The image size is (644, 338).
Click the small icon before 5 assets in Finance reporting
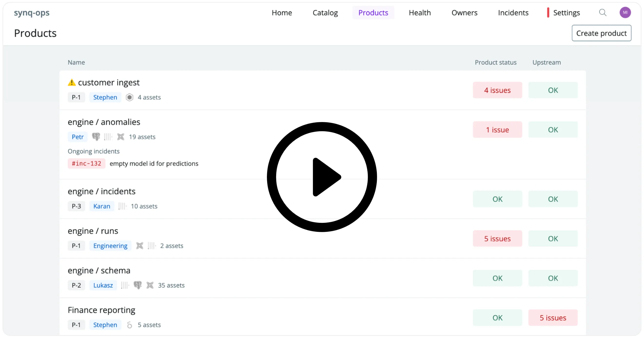[129, 325]
